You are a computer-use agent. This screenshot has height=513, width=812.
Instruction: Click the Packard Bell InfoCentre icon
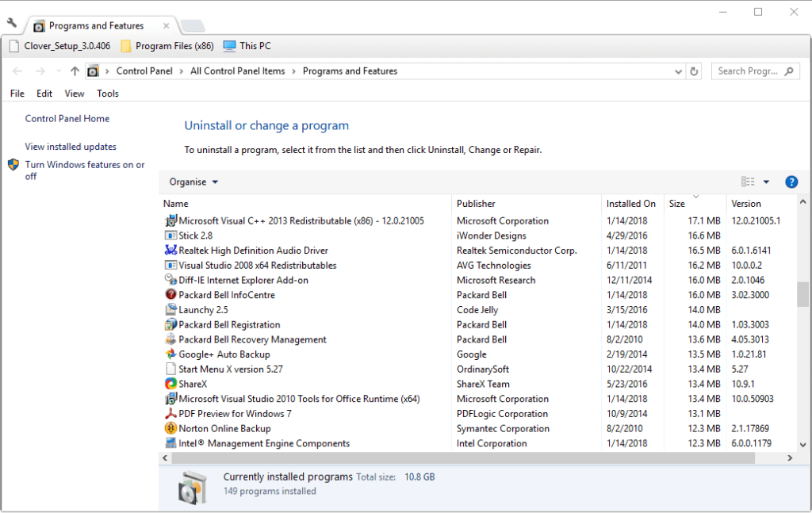171,294
